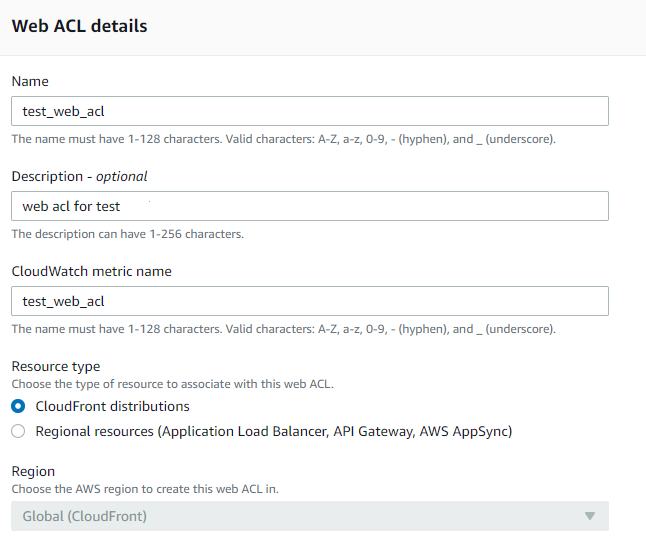
Task: Click the Description - optional label
Action: pyautogui.click(x=79, y=176)
